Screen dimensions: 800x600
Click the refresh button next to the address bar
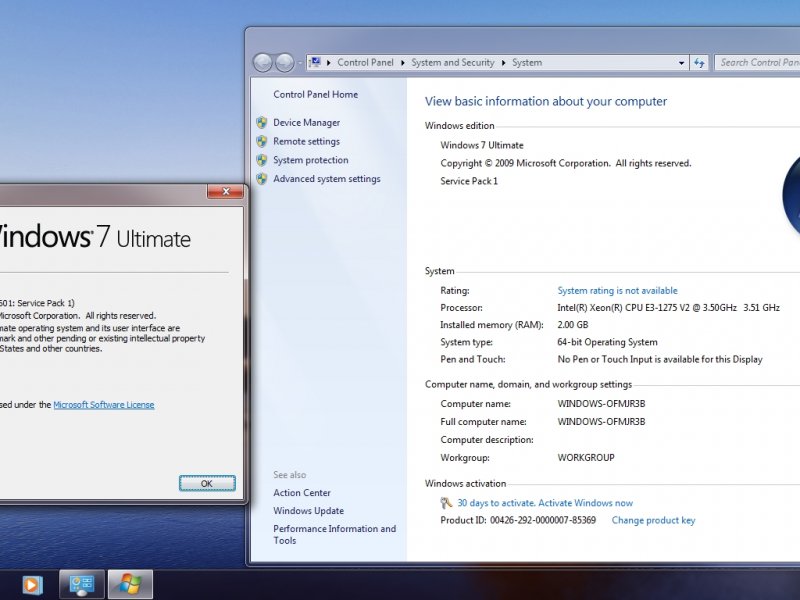pyautogui.click(x=699, y=63)
